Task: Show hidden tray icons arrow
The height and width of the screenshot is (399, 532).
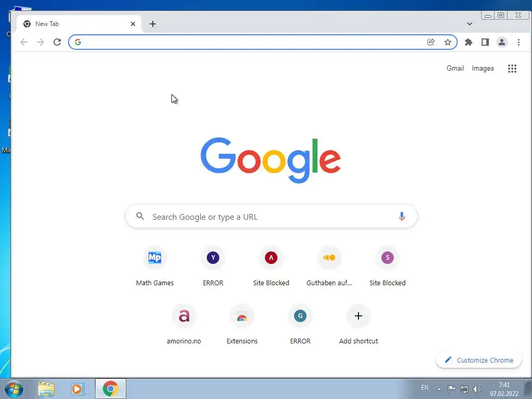Action: point(439,389)
